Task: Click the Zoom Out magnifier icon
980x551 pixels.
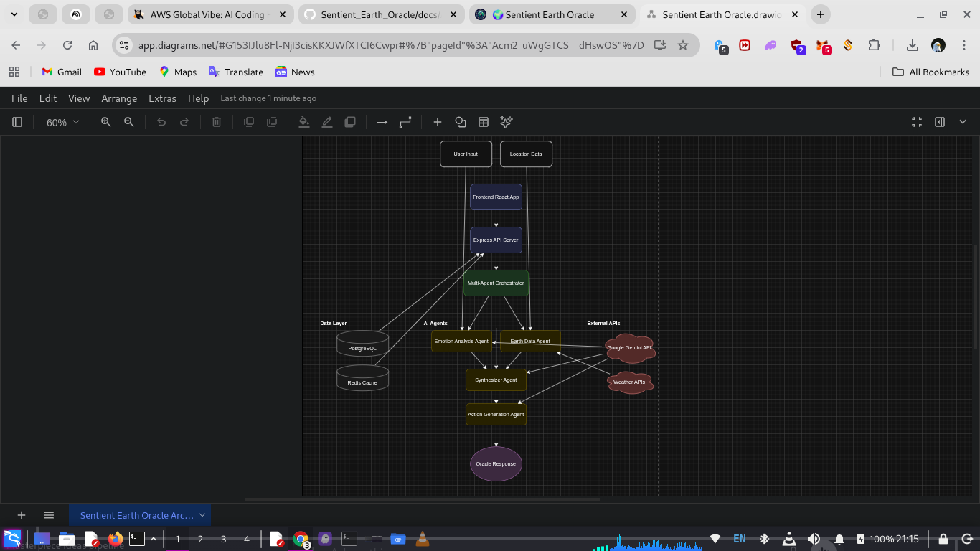Action: click(129, 122)
